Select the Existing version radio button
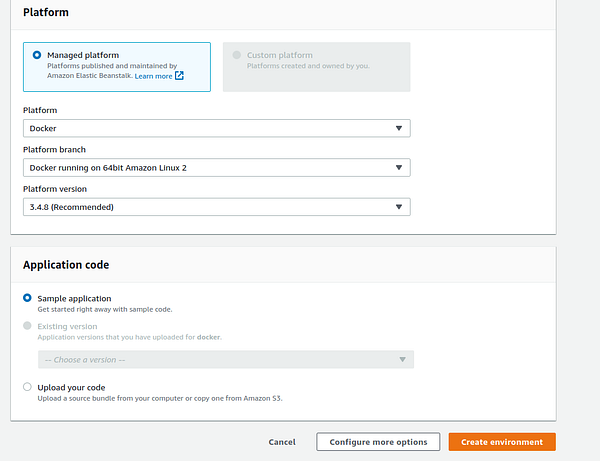This screenshot has width=600, height=461. [27, 326]
